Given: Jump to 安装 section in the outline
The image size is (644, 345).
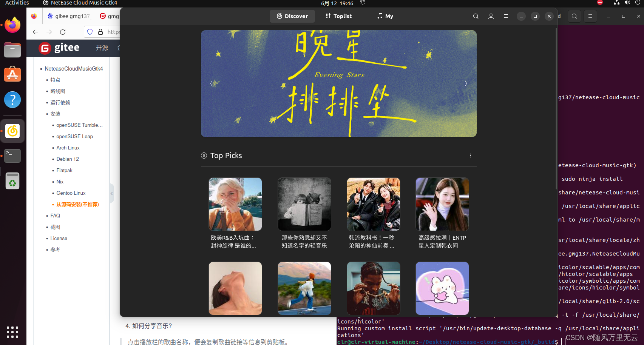Looking at the screenshot, I should click(x=56, y=114).
